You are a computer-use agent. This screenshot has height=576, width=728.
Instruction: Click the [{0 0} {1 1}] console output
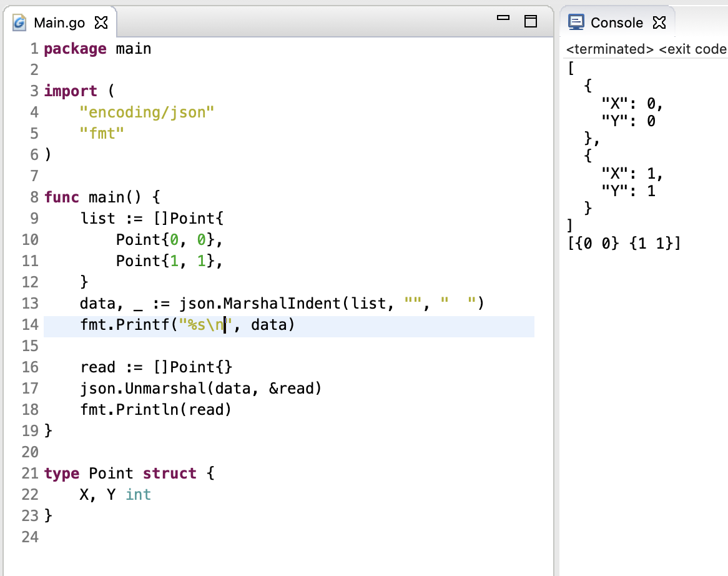click(x=624, y=243)
